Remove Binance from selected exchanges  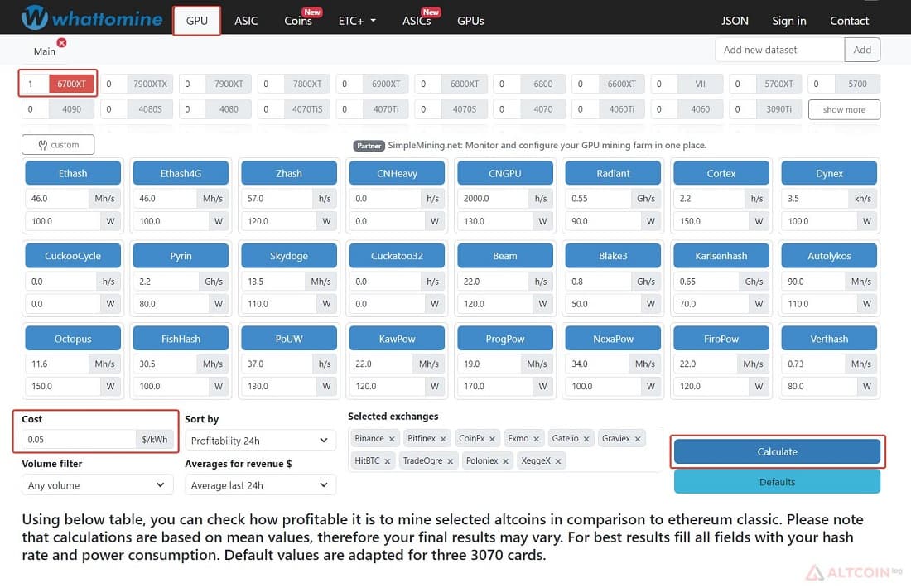tap(392, 439)
